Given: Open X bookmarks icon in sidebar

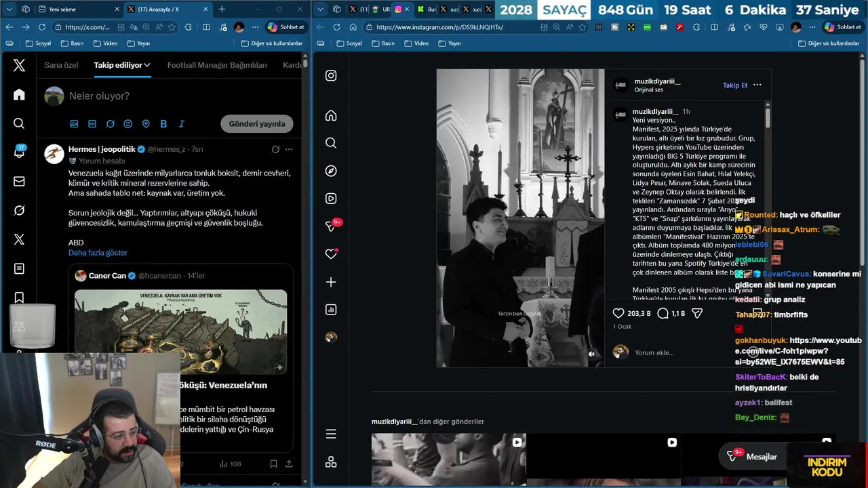Looking at the screenshot, I should coord(19,298).
